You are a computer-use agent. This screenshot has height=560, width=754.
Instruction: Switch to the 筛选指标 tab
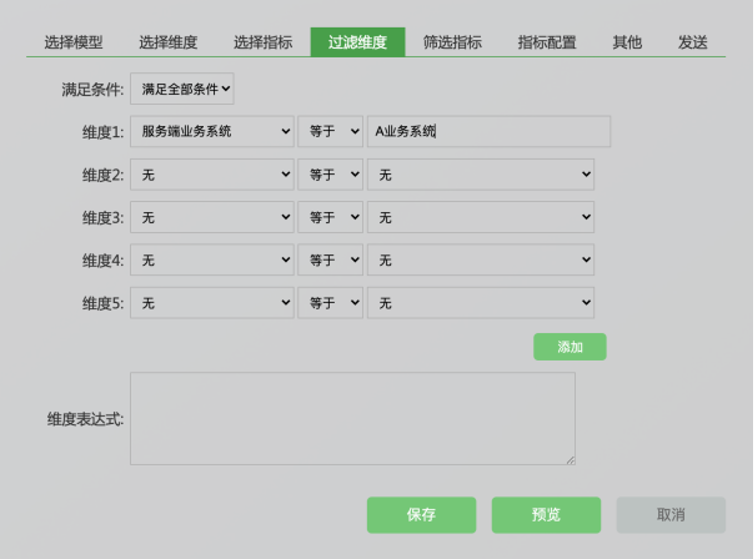(453, 42)
